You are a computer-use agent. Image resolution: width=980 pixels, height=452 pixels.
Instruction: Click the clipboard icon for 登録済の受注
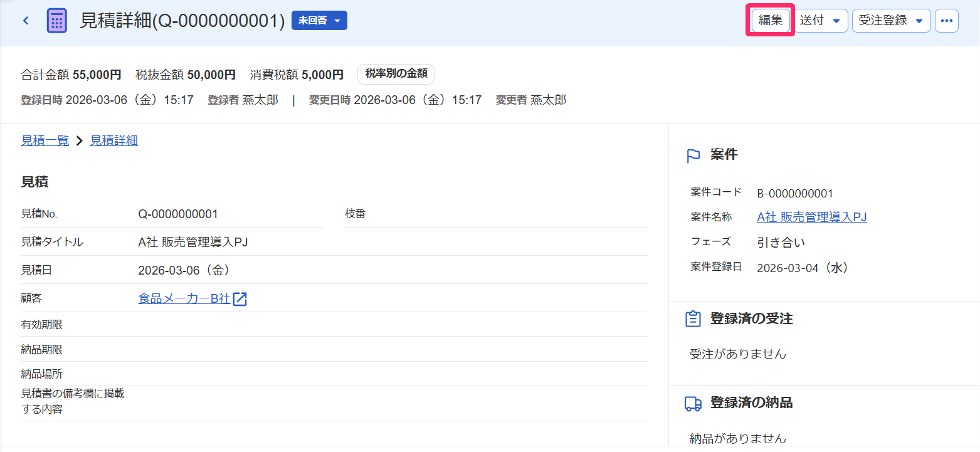(693, 319)
